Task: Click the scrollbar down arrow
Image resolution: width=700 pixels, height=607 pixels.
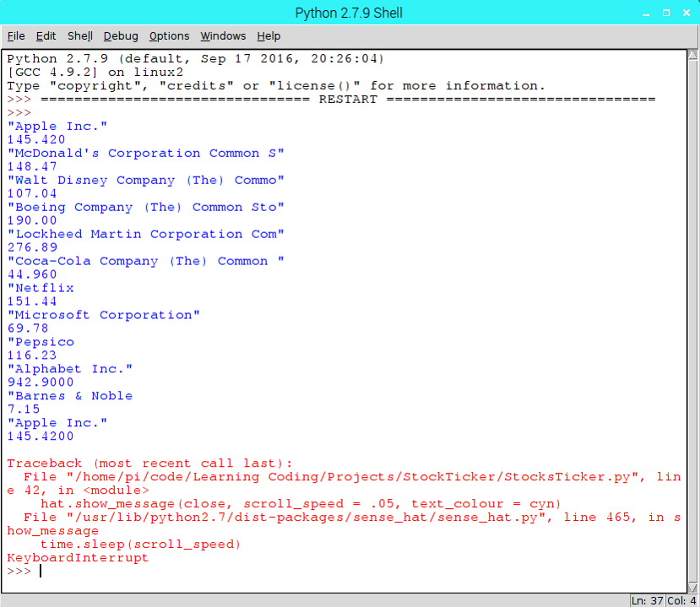Action: [693, 588]
